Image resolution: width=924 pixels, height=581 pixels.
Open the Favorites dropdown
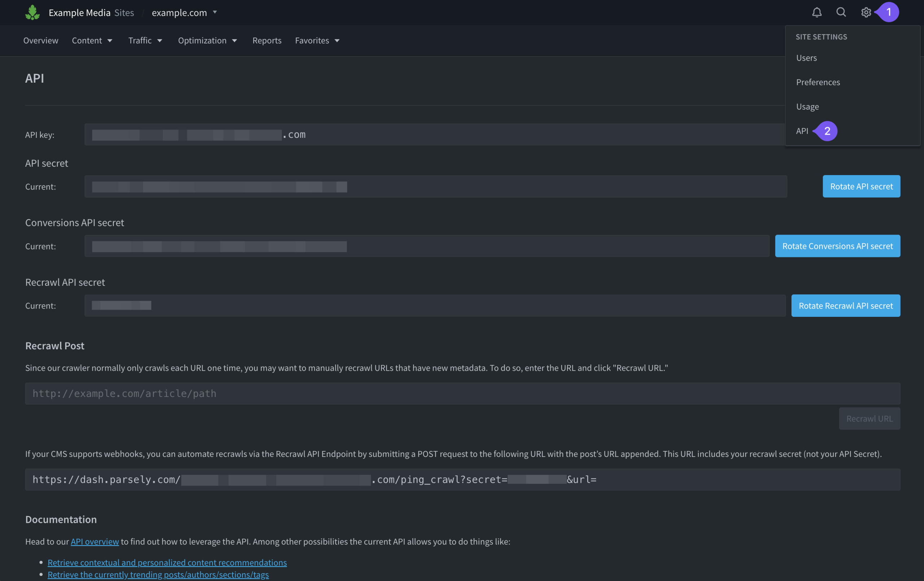pyautogui.click(x=317, y=40)
